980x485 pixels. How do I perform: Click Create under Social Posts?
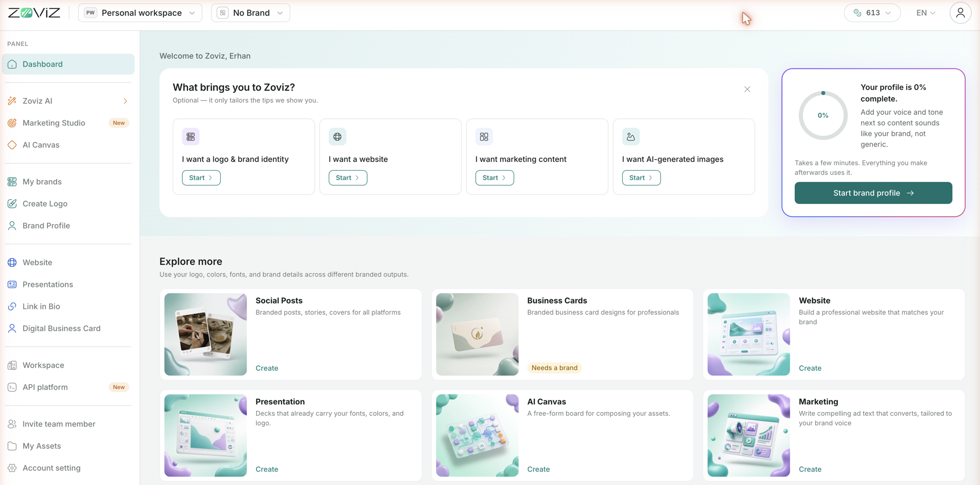click(x=267, y=368)
